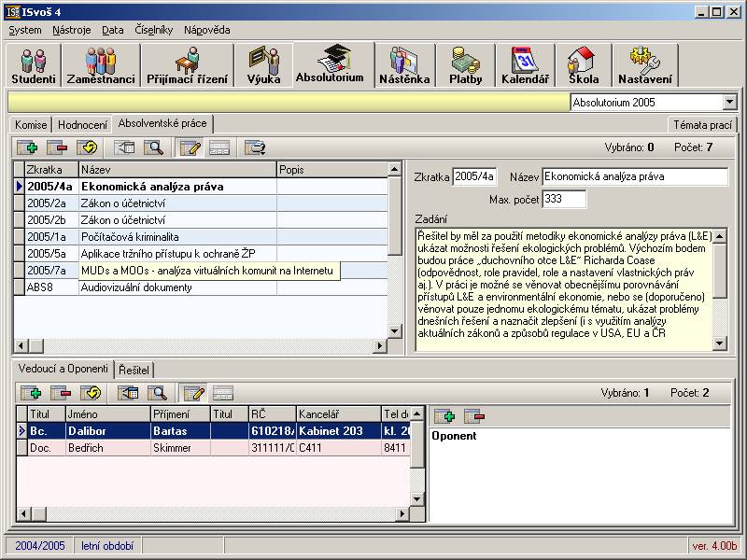Click into the Max. počet field
747x560 pixels.
click(x=564, y=200)
